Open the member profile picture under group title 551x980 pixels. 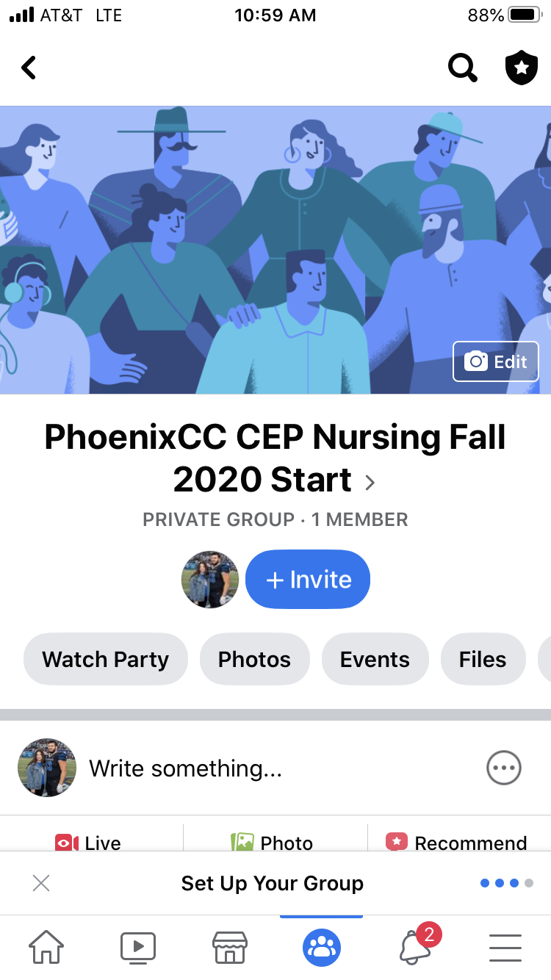[210, 580]
